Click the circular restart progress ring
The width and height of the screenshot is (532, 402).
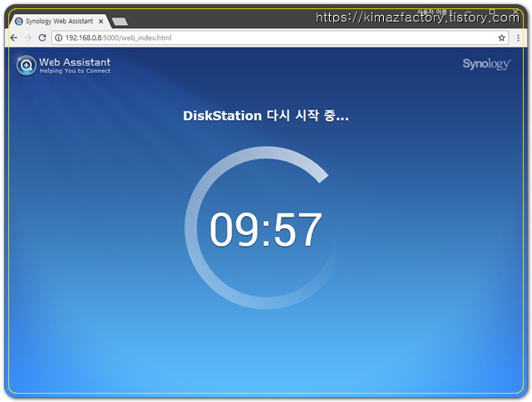(x=266, y=228)
